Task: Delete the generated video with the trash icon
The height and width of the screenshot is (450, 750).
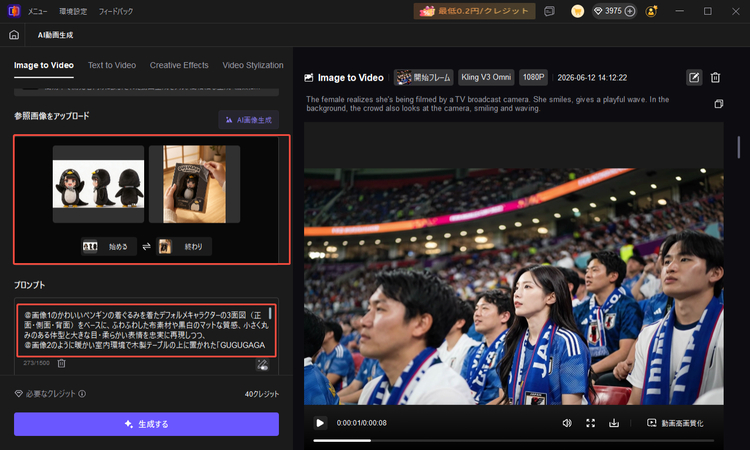Action: tap(715, 77)
